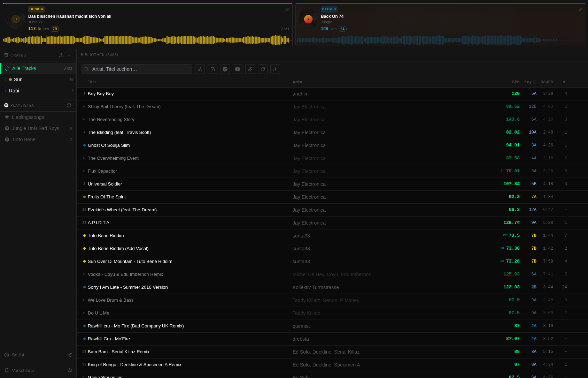Click the sparkles icon in library toolbar

250,69
